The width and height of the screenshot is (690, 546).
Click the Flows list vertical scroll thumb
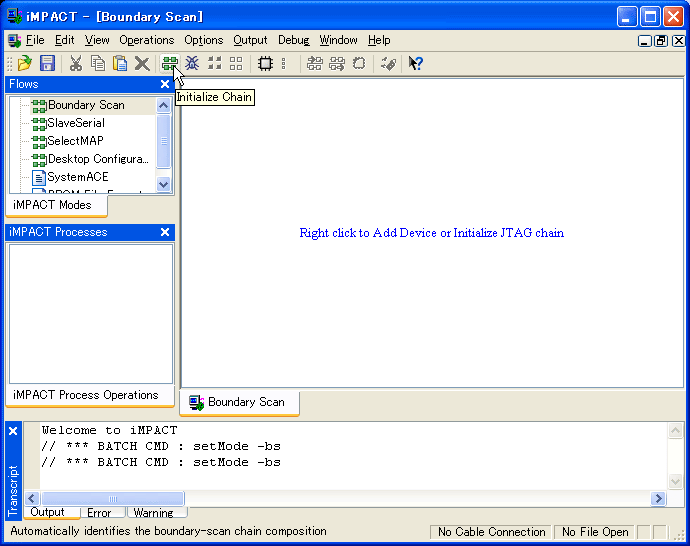pyautogui.click(x=163, y=141)
